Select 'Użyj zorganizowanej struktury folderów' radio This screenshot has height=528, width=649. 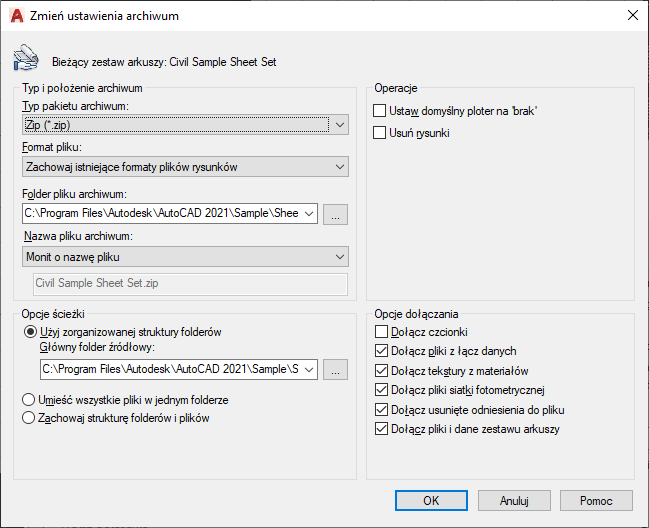pyautogui.click(x=29, y=332)
